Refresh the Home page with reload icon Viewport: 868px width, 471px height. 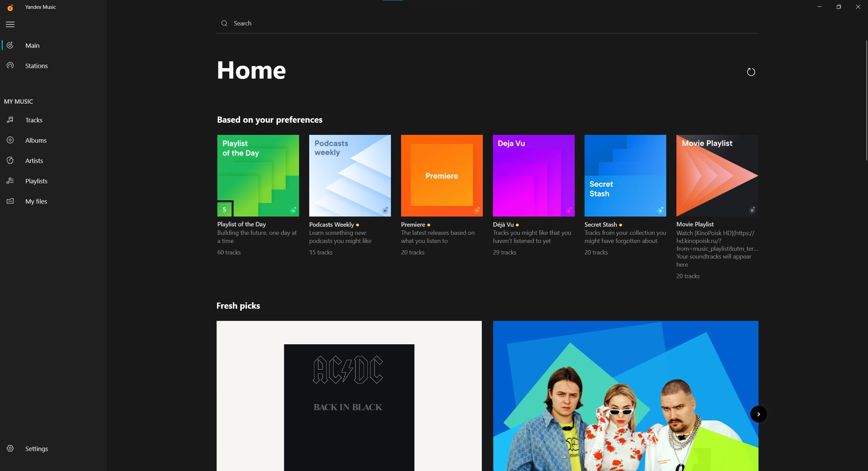(x=751, y=72)
